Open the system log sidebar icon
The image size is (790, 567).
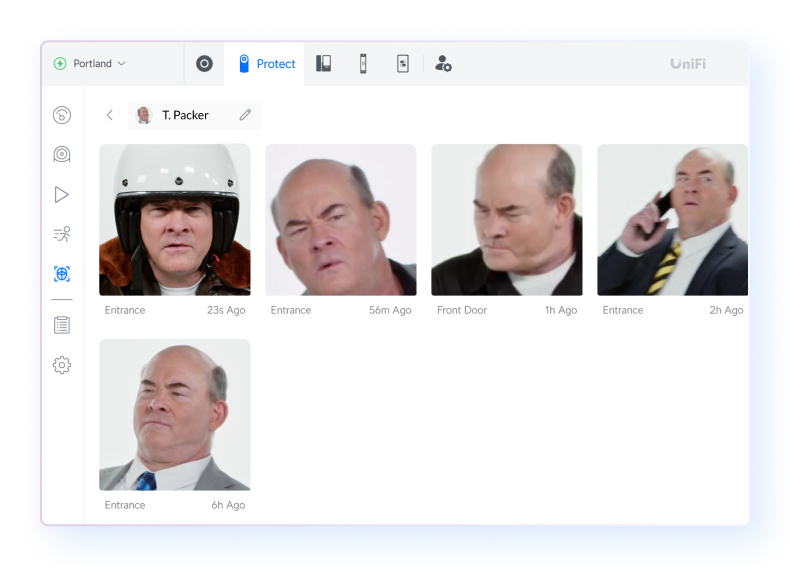tap(62, 325)
